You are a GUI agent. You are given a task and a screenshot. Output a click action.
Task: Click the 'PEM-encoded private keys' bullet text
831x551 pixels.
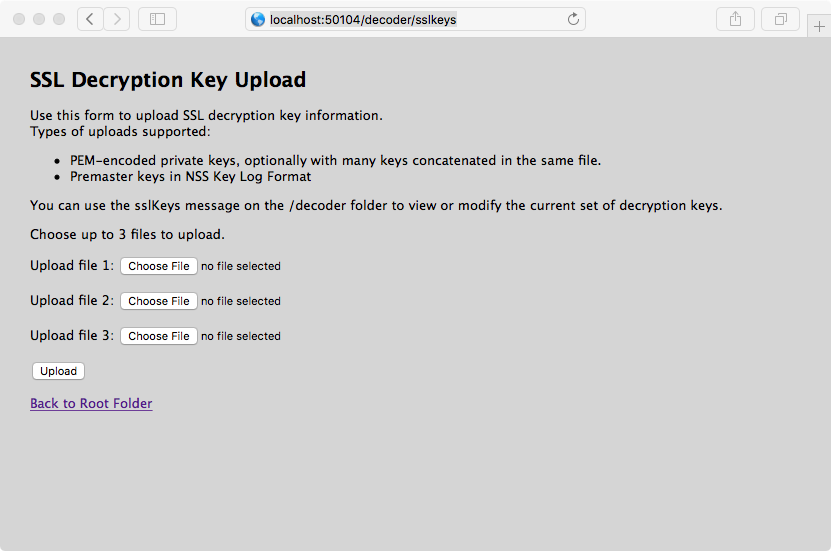335,161
